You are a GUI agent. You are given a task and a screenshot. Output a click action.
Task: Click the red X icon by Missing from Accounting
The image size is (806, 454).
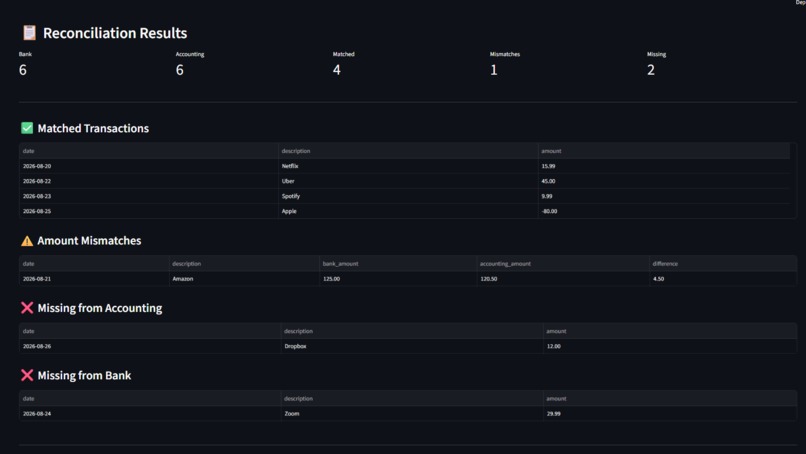point(27,308)
